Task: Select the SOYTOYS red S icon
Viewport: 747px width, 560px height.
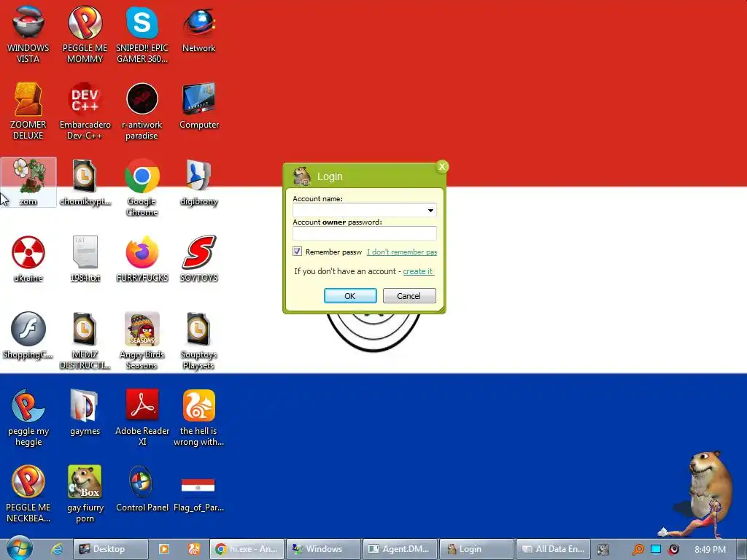Action: click(x=198, y=259)
